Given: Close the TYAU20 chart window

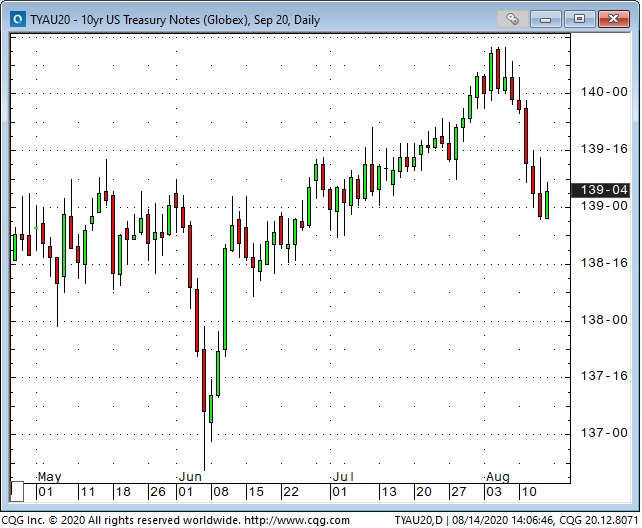Looking at the screenshot, I should coord(613,19).
